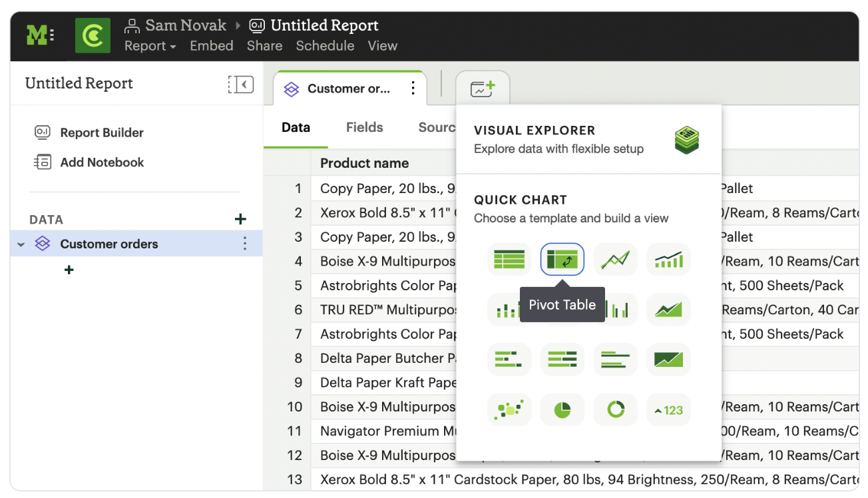This screenshot has width=868, height=498.
Task: Choose the stacked area chart template
Action: pos(669,360)
